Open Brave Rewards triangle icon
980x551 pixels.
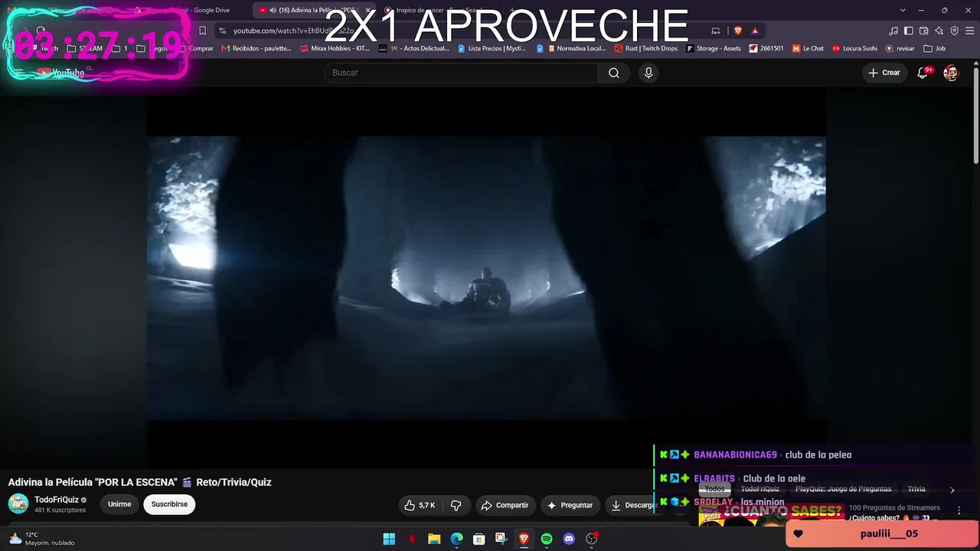click(755, 31)
